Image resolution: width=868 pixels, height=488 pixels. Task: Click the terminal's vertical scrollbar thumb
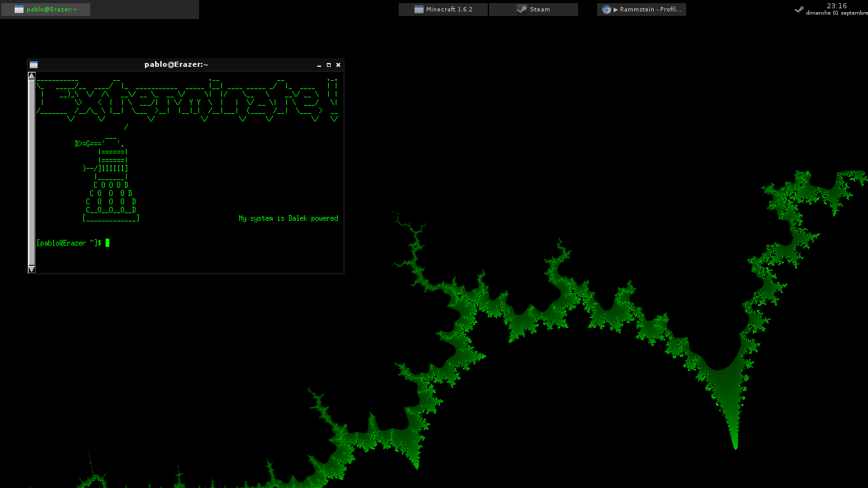(32, 172)
